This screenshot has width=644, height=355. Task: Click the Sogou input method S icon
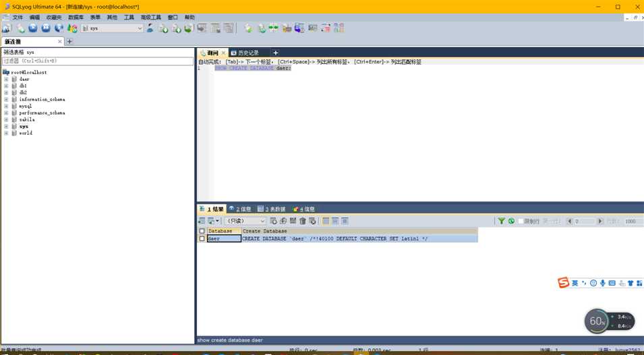pos(563,282)
